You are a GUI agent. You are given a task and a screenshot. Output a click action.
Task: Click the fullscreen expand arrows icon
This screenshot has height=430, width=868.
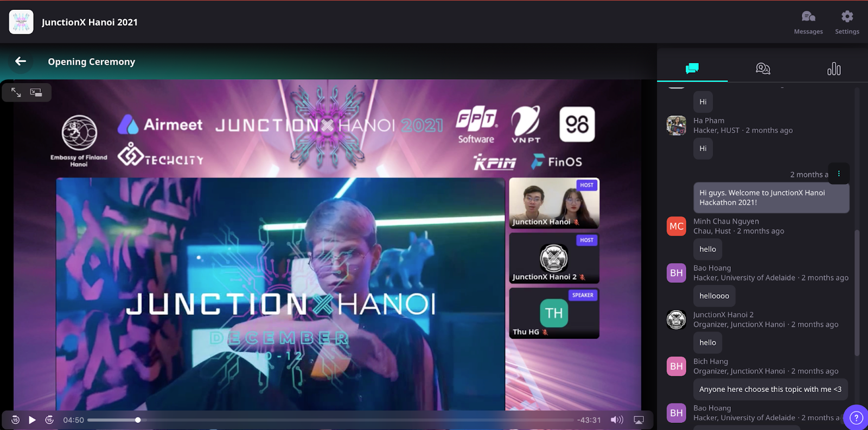(x=16, y=93)
